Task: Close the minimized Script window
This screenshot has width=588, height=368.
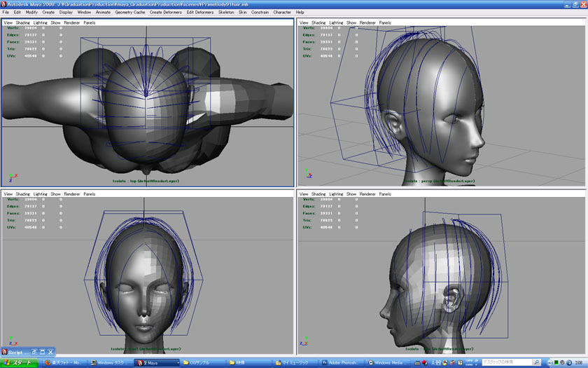Action: click(51, 352)
